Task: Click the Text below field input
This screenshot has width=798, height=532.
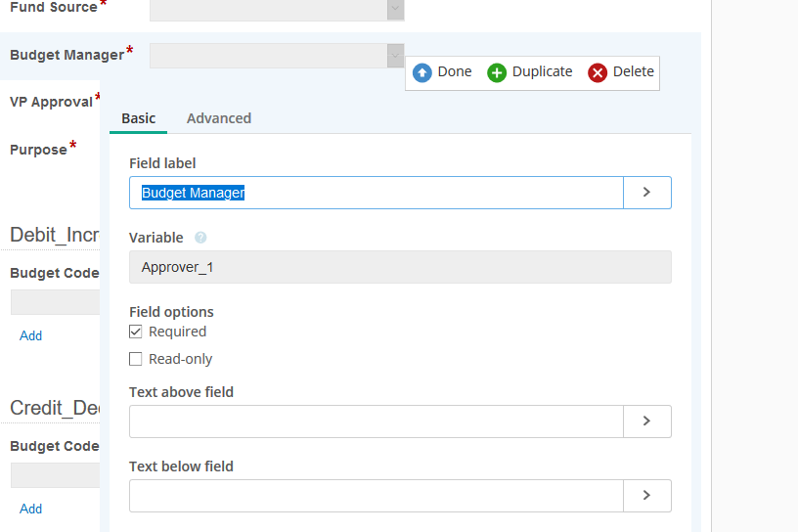Action: (x=377, y=495)
